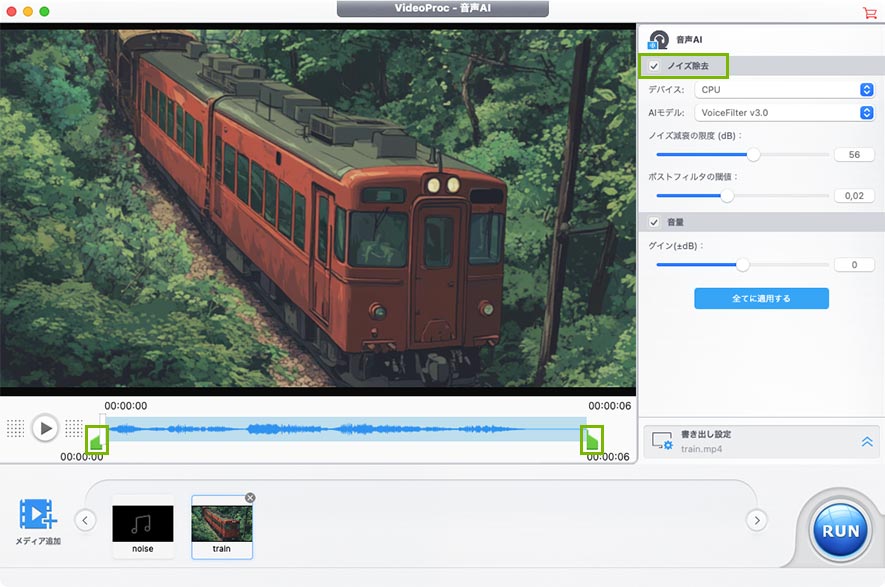Click the RUN button

click(x=840, y=531)
